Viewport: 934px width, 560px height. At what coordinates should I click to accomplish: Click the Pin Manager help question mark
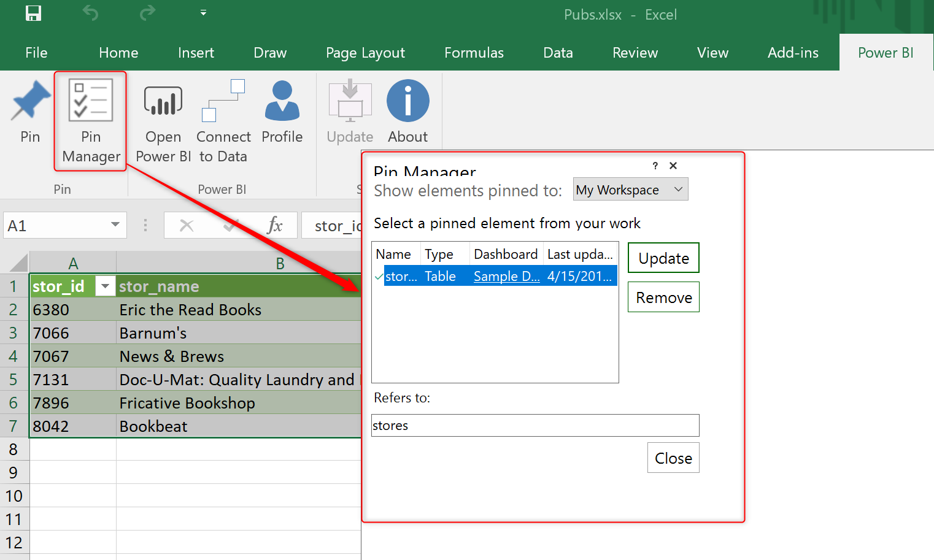point(655,166)
